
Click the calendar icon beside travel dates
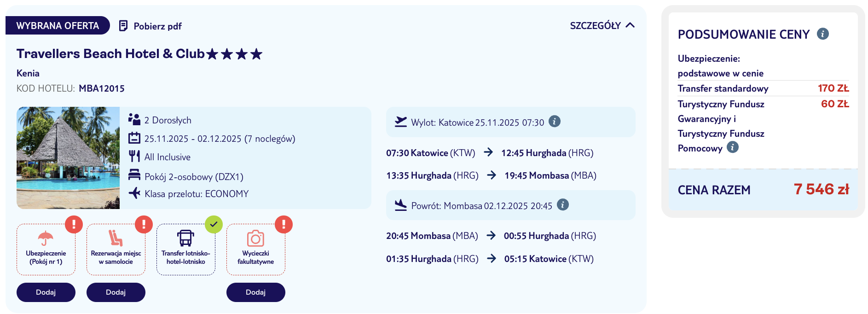pyautogui.click(x=134, y=138)
